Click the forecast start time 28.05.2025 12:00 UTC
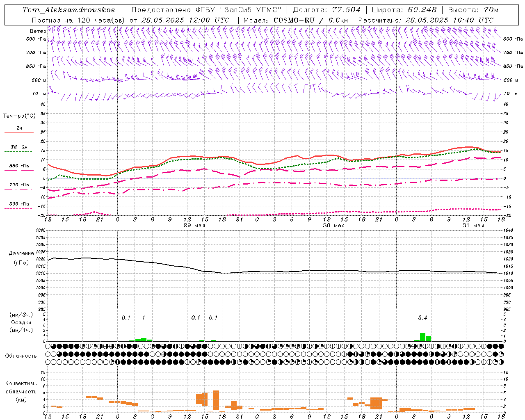Viewport: 525px width, 420px height. coord(185,20)
